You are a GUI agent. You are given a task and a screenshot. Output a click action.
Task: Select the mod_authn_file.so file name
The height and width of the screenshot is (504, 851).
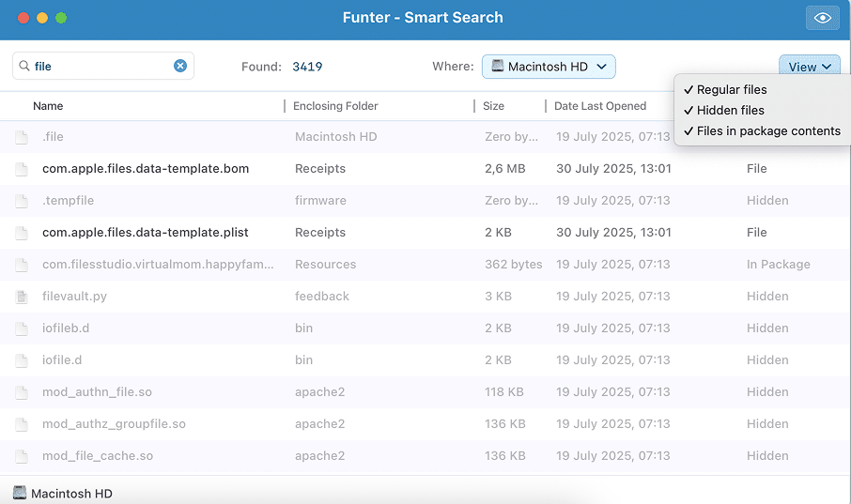pyautogui.click(x=97, y=391)
